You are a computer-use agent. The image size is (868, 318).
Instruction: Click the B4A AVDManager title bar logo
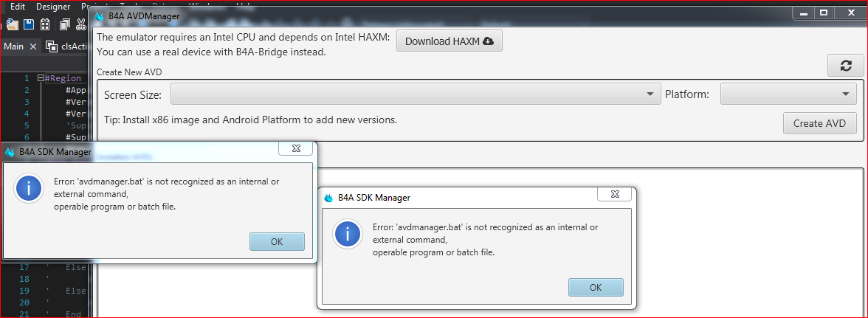pos(99,16)
